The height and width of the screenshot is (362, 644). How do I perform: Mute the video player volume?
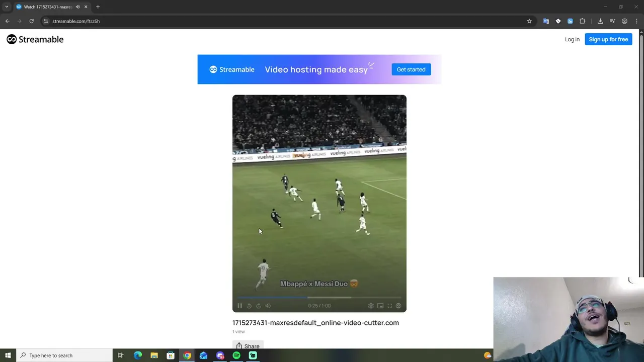268,306
